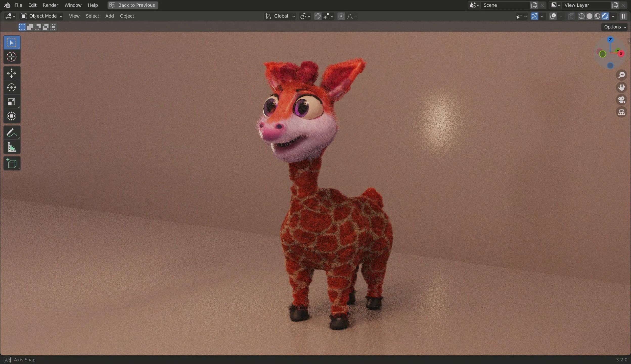Open the Add menu in header
Viewport: 631px width, 364px height.
109,16
